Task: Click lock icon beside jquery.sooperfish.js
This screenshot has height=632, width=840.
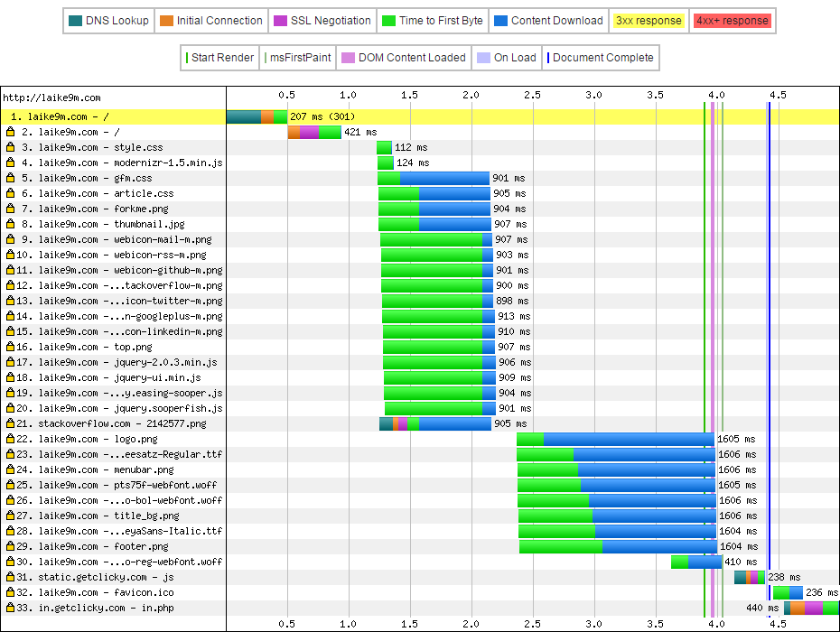Action: (x=10, y=408)
